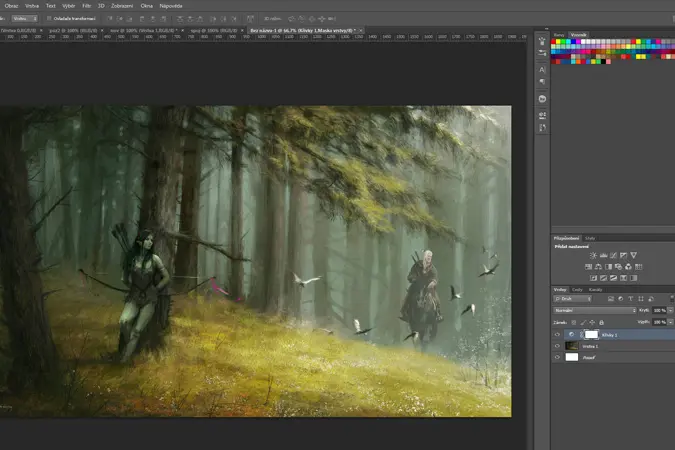The image size is (675, 450).
Task: Open the Druh layer filter type dropdown
Action: 573,299
